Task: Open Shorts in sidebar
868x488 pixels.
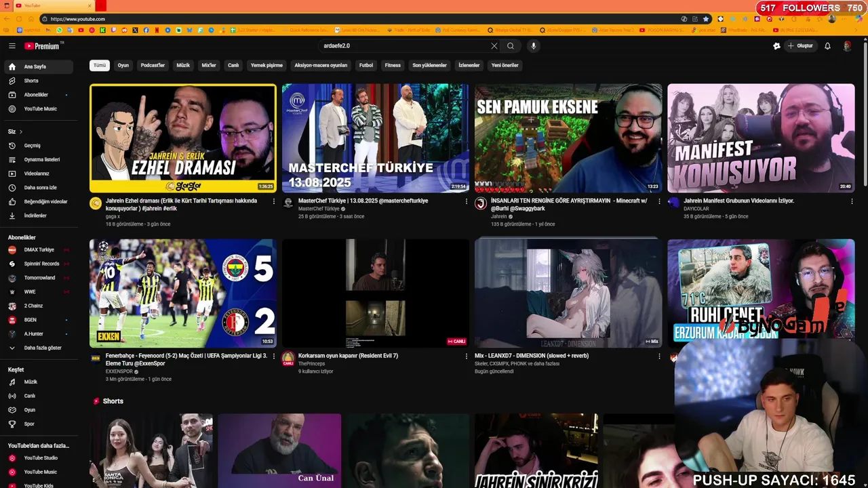Action: 38,81
